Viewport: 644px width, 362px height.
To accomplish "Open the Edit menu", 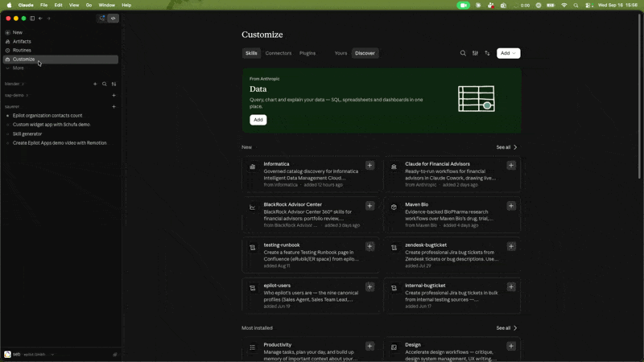I will tap(58, 6).
